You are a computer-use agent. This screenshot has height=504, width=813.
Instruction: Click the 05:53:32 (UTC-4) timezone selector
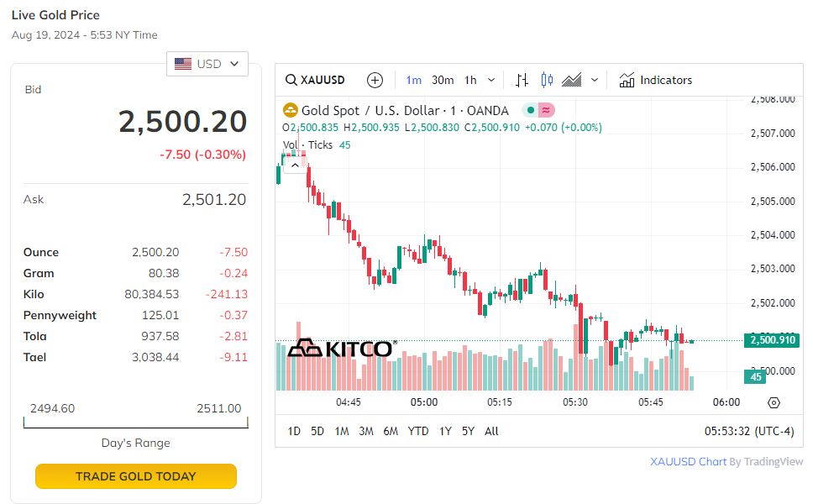(748, 431)
